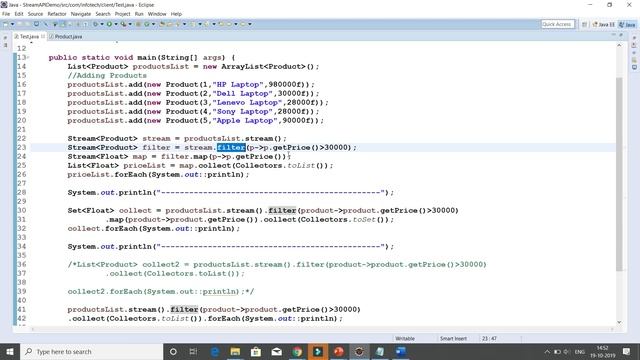The image size is (640, 360).
Task: Click 'Smart Insert' in the status bar
Action: (453, 338)
